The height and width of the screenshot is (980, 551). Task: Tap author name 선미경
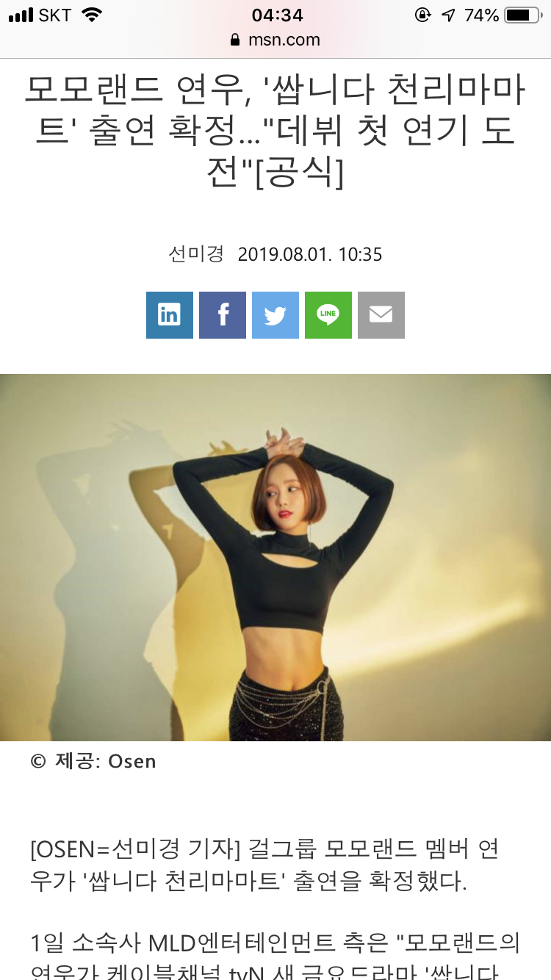195,254
